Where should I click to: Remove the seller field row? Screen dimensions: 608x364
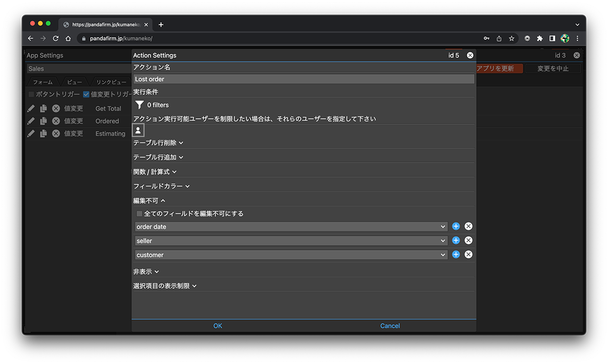point(468,240)
